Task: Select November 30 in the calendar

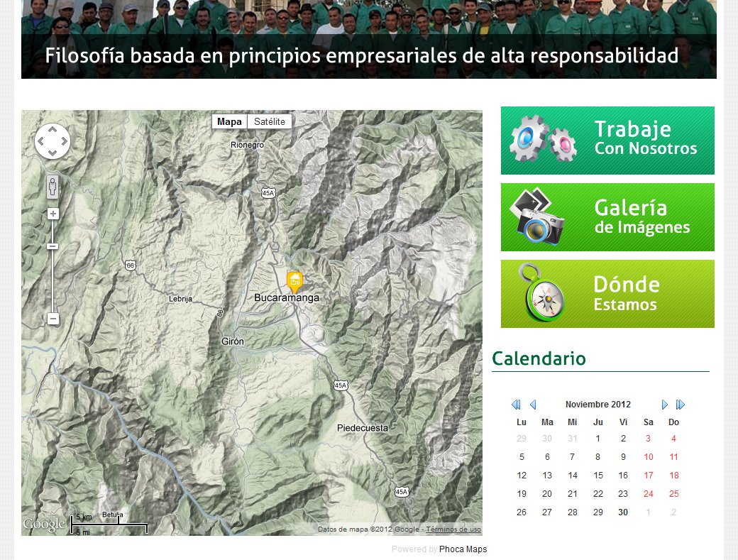Action: coord(623,512)
